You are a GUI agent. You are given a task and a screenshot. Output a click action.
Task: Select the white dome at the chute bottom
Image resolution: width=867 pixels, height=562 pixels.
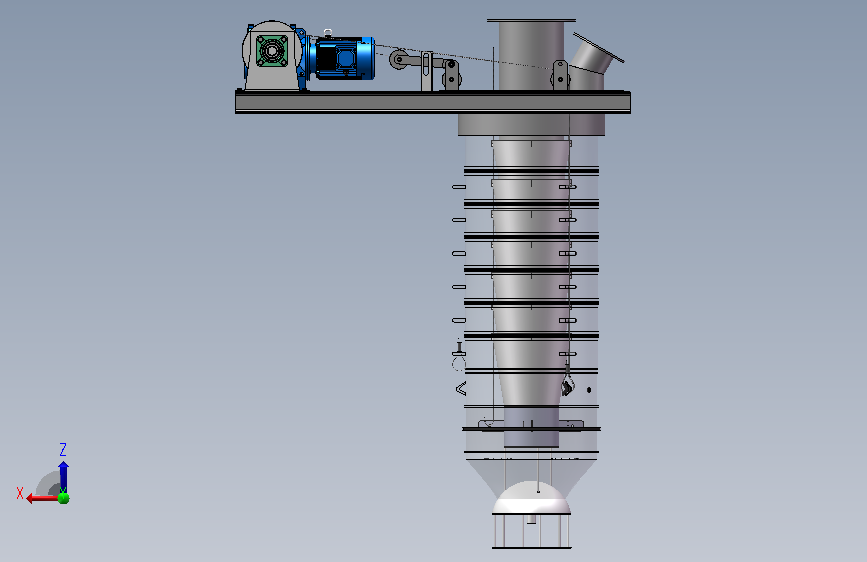pos(531,497)
